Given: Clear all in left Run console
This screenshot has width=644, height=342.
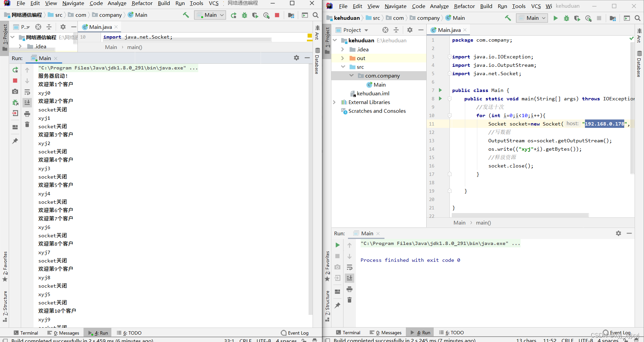Looking at the screenshot, I should tap(27, 125).
